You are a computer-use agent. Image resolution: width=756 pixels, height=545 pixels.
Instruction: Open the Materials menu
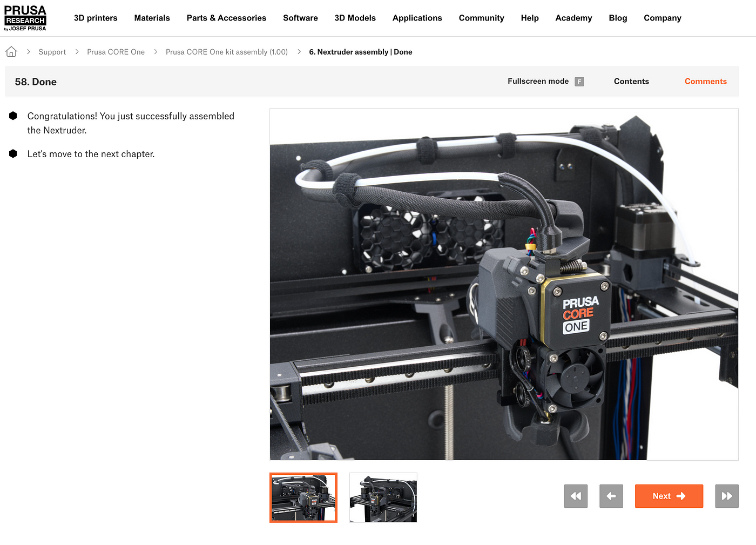coord(152,18)
